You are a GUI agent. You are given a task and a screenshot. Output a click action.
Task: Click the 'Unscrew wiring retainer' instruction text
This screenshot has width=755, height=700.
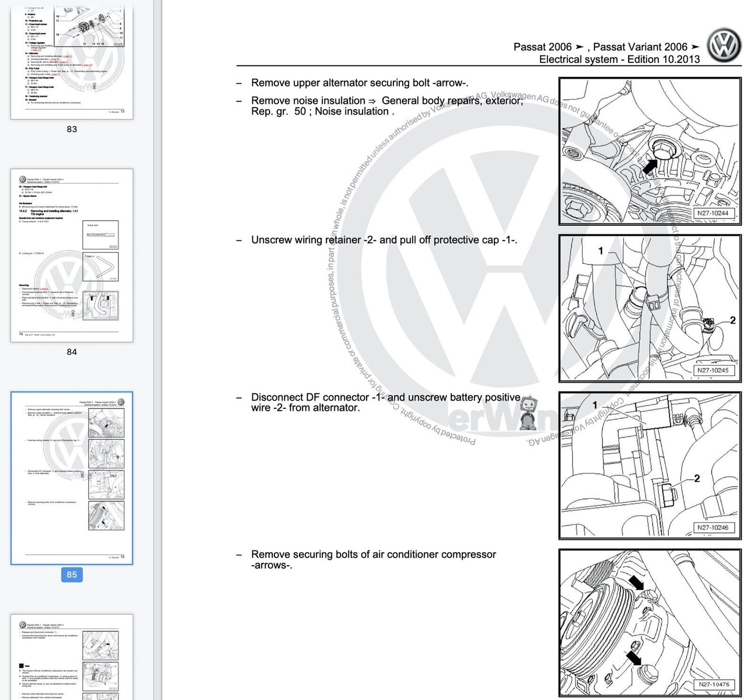point(384,240)
